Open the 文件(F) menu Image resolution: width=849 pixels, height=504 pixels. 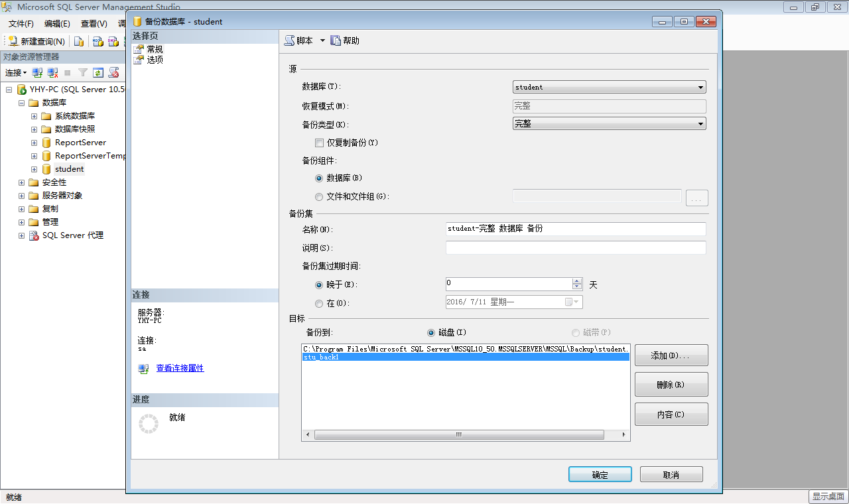(21, 23)
